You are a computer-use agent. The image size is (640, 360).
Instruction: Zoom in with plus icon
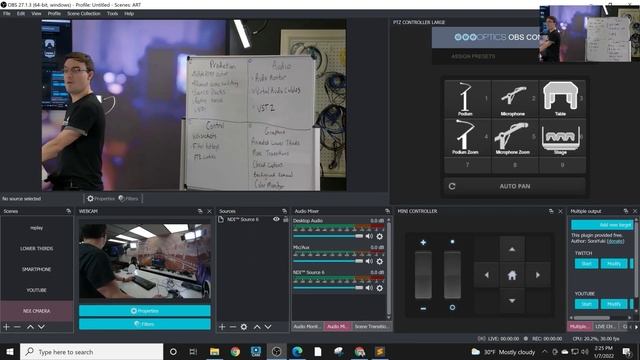pos(423,242)
